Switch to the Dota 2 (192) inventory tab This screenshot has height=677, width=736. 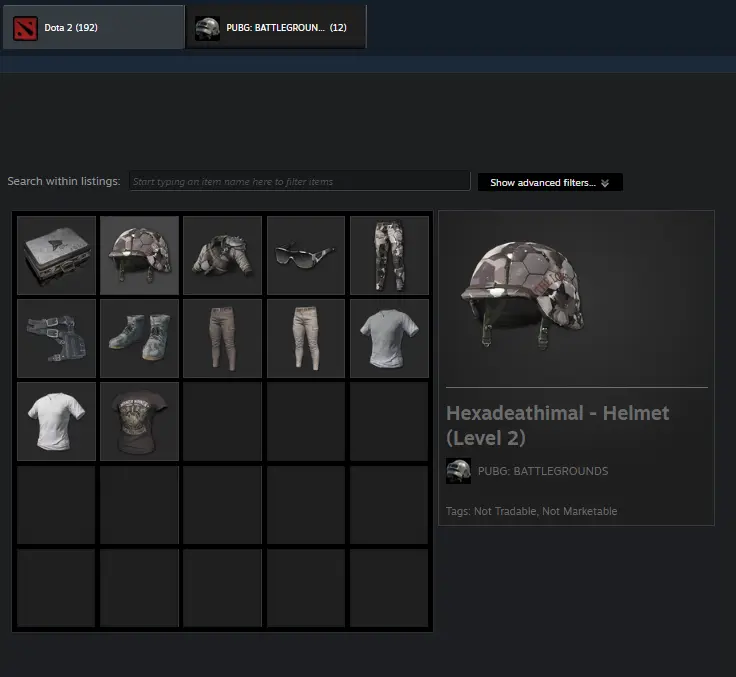pyautogui.click(x=93, y=27)
